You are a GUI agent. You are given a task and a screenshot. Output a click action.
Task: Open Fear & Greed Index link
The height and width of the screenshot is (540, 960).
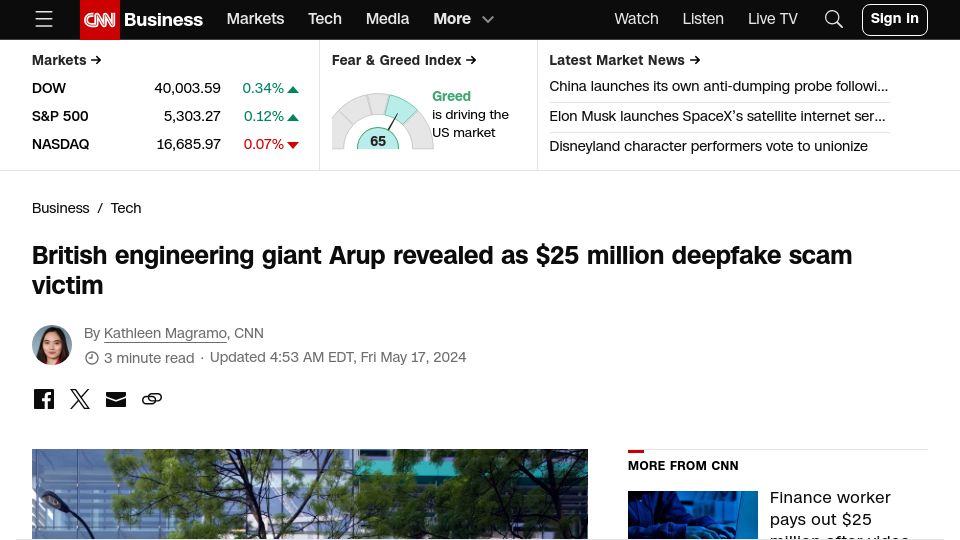pyautogui.click(x=404, y=60)
